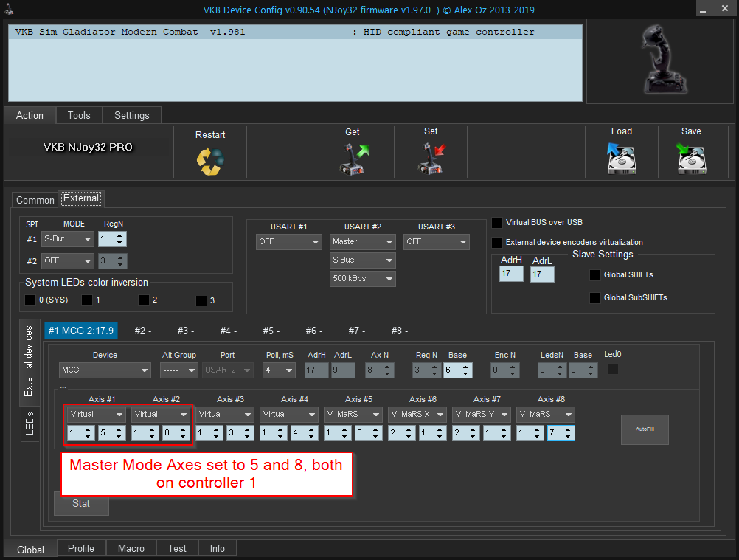Click the Set joystick icon
Screen dimensions: 739x560
pyautogui.click(x=431, y=159)
